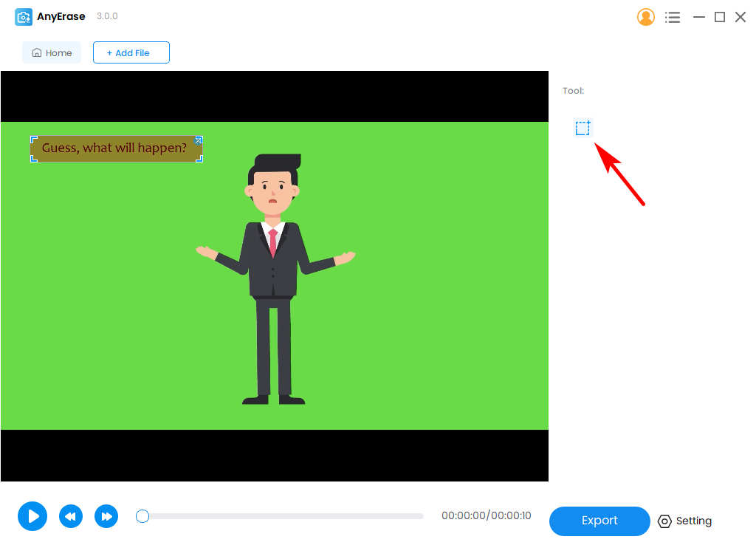Select the "Guess, what will happen?" watermark box
Image resolution: width=756 pixels, height=545 pixels.
coord(117,148)
